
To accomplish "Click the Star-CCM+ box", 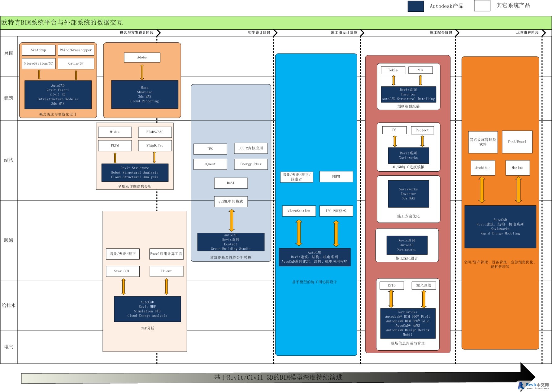I will pyautogui.click(x=123, y=271).
